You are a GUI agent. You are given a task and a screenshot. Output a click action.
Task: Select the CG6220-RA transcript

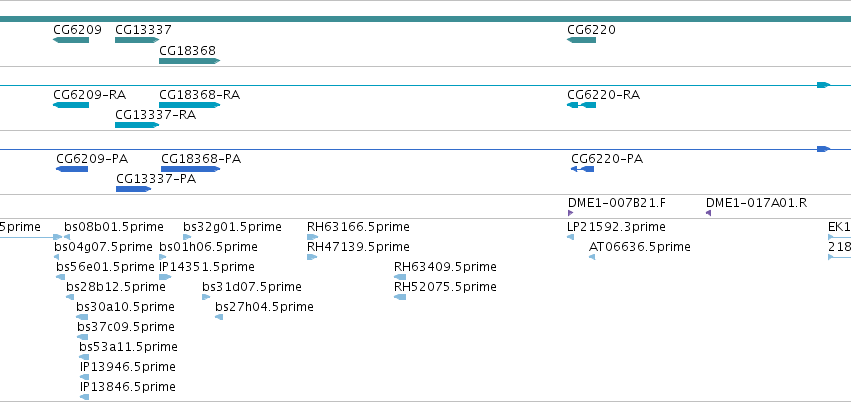click(581, 105)
